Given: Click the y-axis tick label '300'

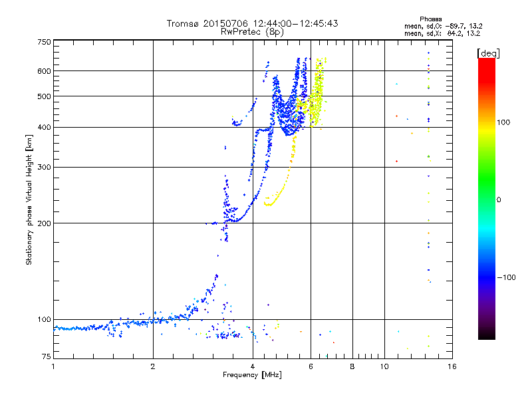Looking at the screenshot, I should (44, 168).
